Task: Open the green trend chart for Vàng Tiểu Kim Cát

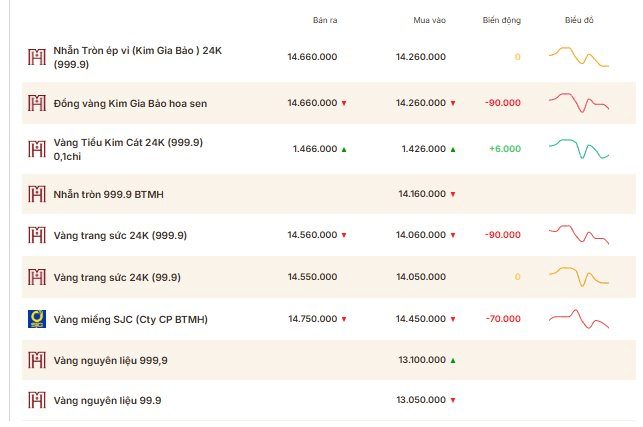Action: 579,149
